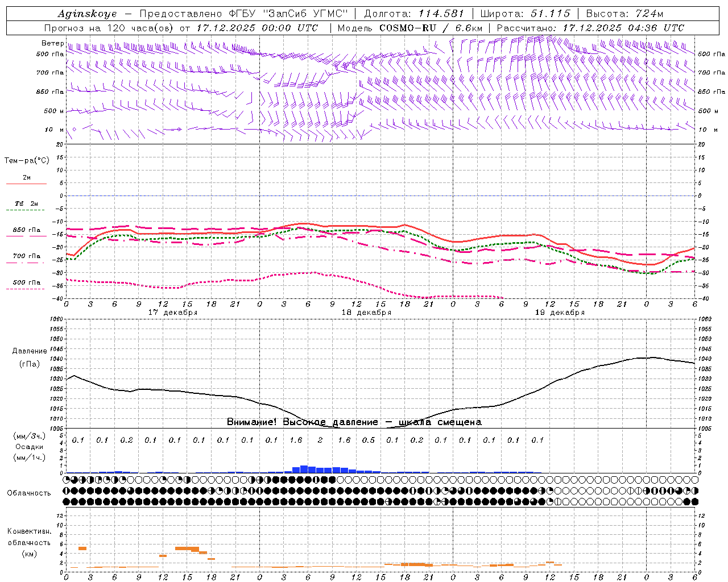Click the Рассчитано: 17.12.2025 04:36 UTC timestamp
728x582 pixels.
coord(591,28)
